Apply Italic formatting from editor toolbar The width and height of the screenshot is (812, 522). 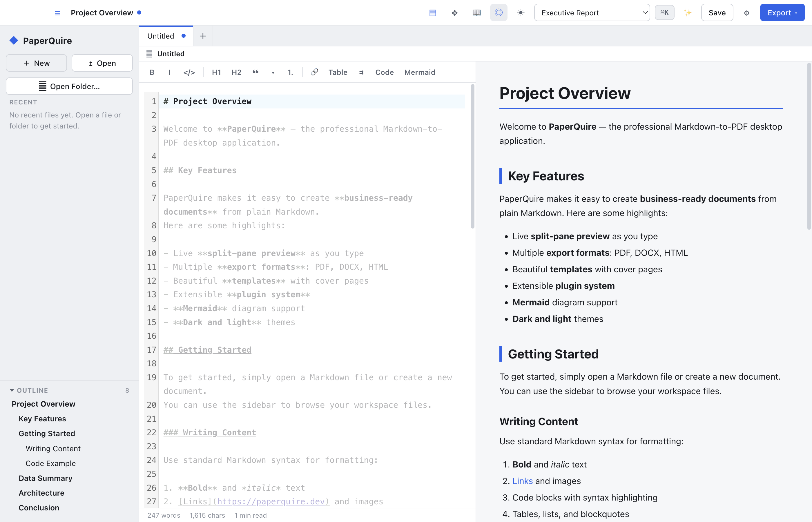(169, 72)
